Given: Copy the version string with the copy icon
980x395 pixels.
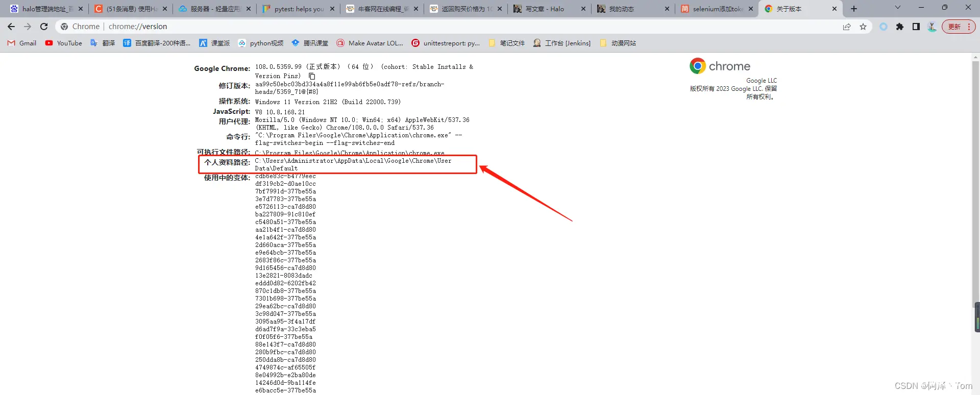Looking at the screenshot, I should tap(312, 76).
